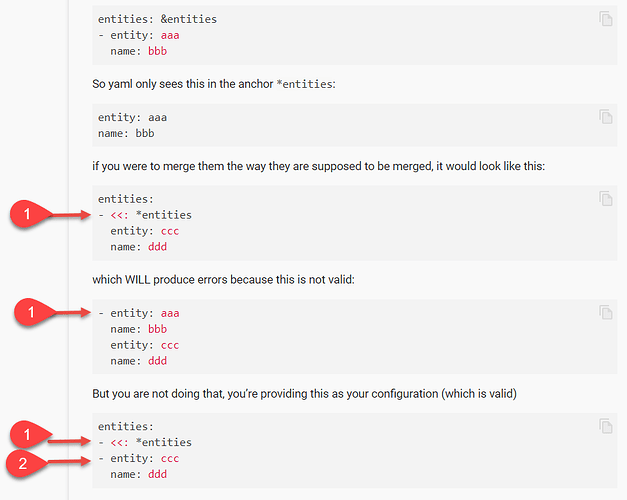The width and height of the screenshot is (627, 500).
Task: Copy the invalid four-line entity code block
Action: click(606, 312)
